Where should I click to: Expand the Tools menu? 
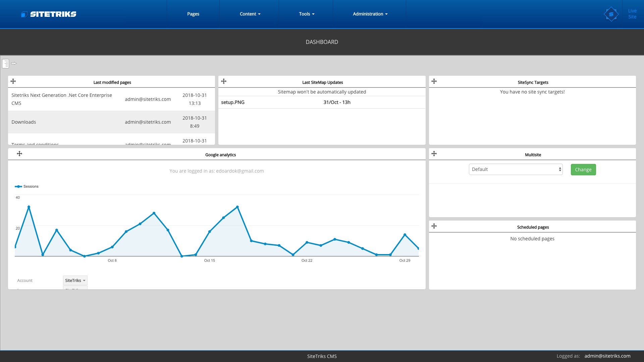pos(307,14)
